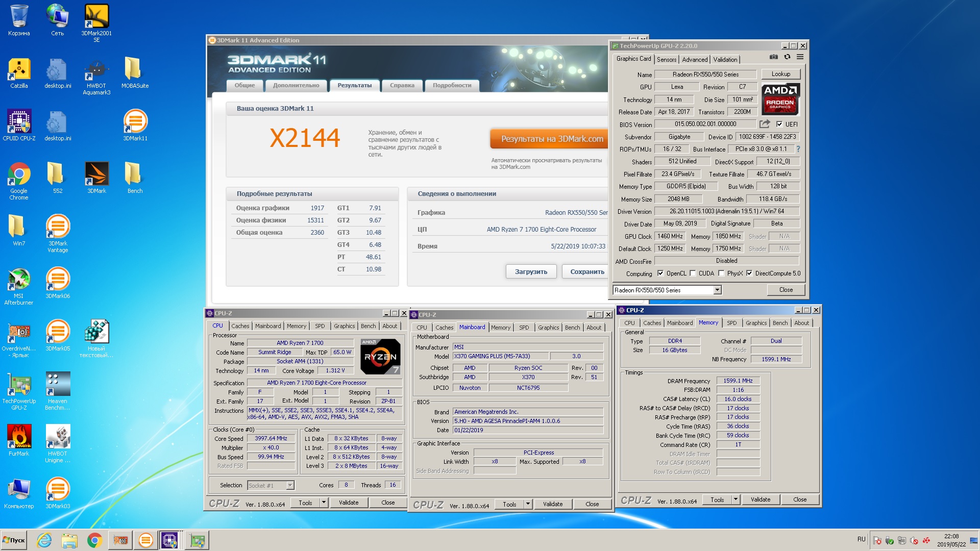Select the MOBASuite folder on the desktop
Viewport: 980px width, 551px height.
coord(135,73)
